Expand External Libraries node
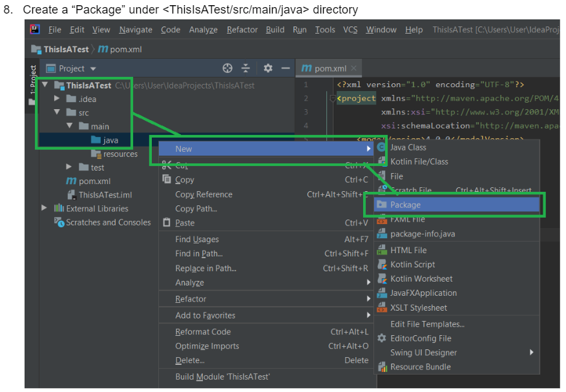The height and width of the screenshot is (392, 566). pos(44,208)
